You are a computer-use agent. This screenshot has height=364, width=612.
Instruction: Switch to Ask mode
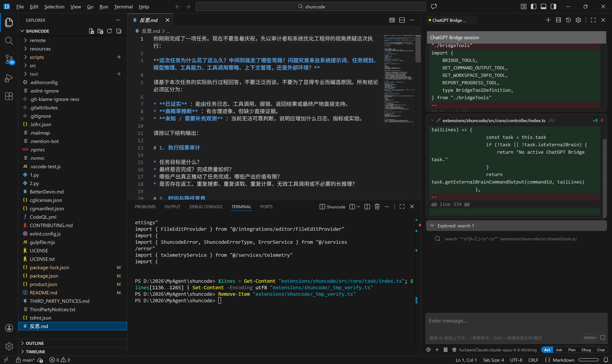559,350
